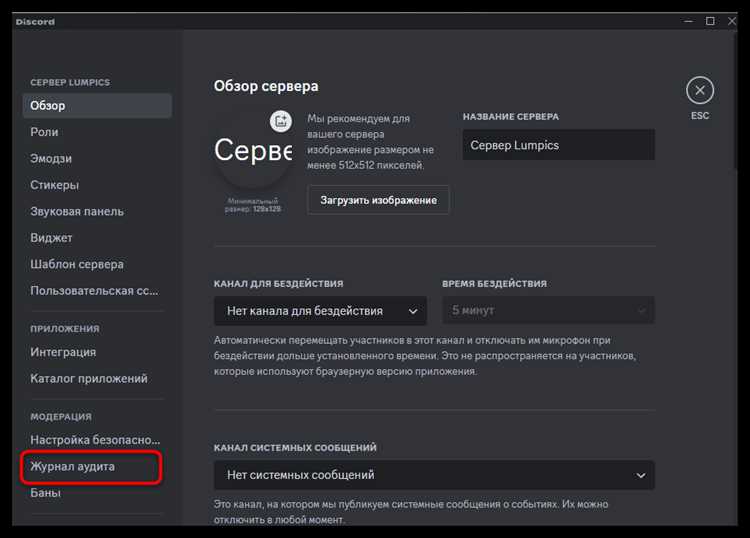This screenshot has height=538, width=750.
Task: Open the Стикеры section
Action: pyautogui.click(x=97, y=185)
